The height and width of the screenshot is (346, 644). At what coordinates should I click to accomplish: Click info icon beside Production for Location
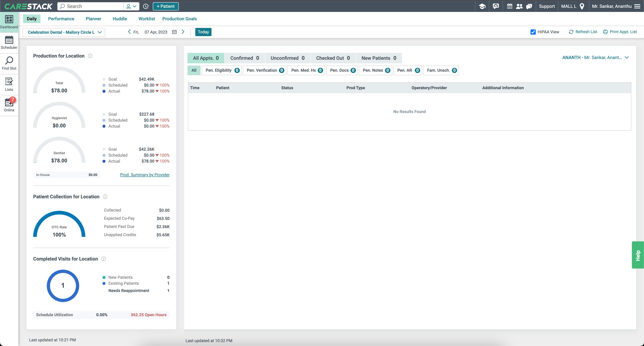(x=90, y=56)
